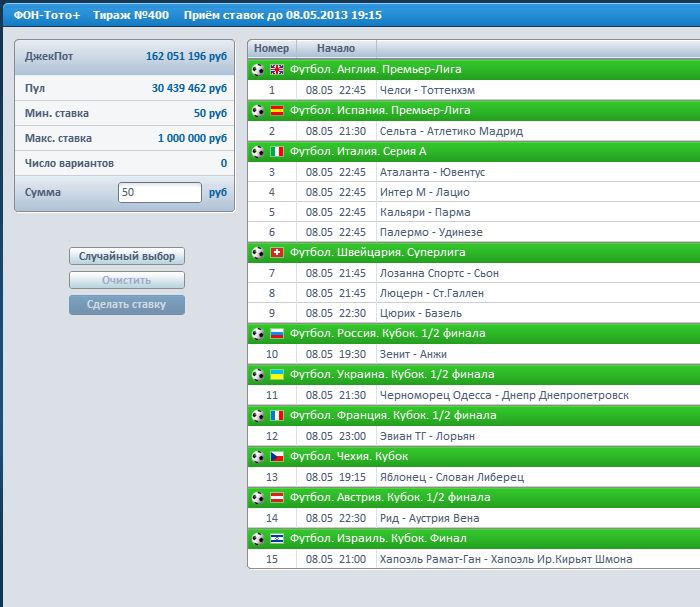Click the Тираж №400 title text

(131, 15)
